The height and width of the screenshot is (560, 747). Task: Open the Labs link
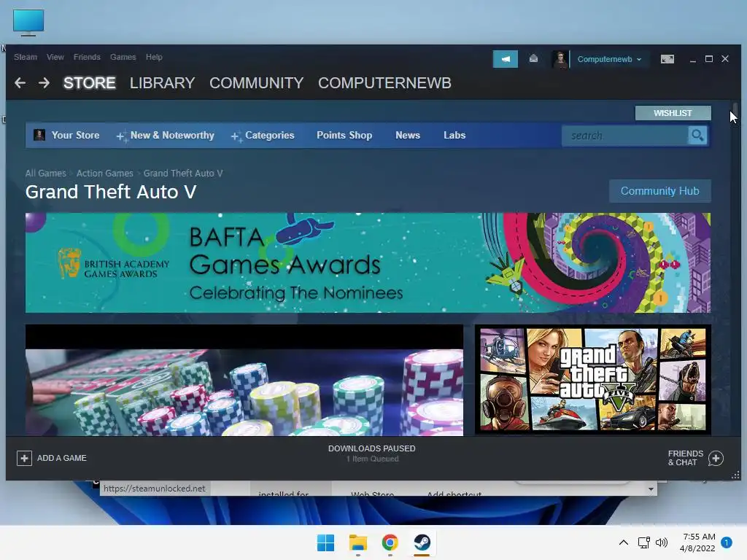click(454, 135)
